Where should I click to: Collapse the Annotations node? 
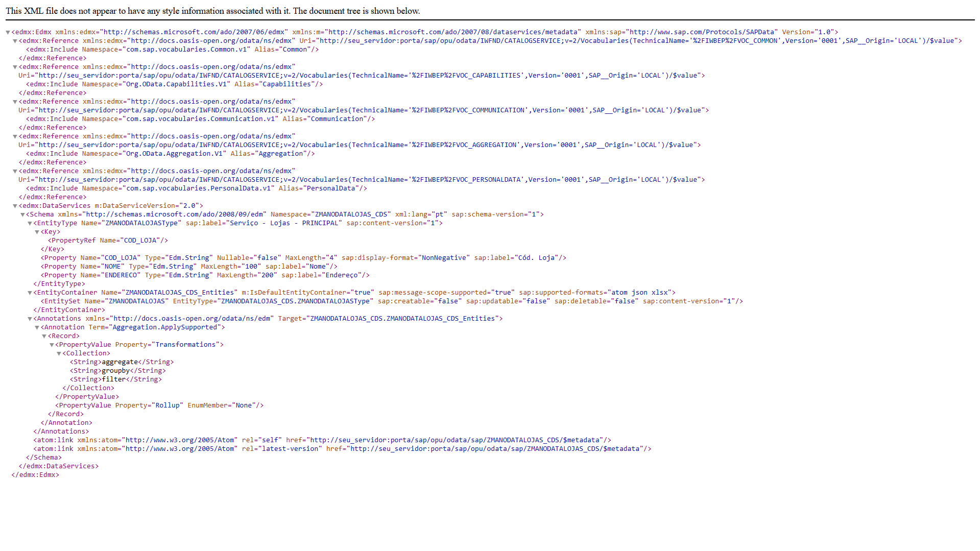tap(30, 319)
